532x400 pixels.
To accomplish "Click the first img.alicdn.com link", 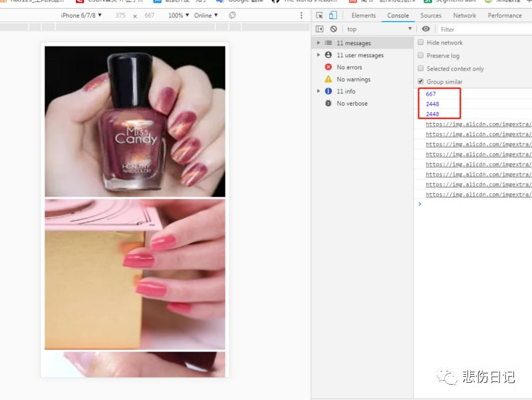I will pyautogui.click(x=478, y=124).
